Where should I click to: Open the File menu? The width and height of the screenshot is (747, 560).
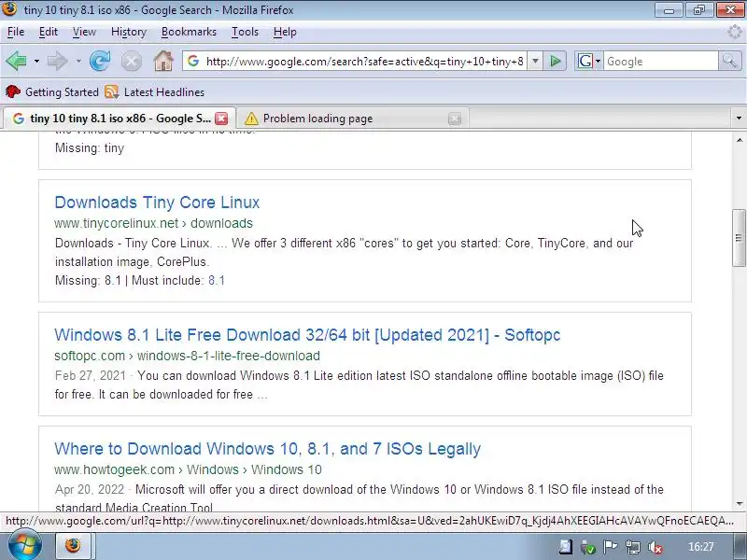coord(16,32)
